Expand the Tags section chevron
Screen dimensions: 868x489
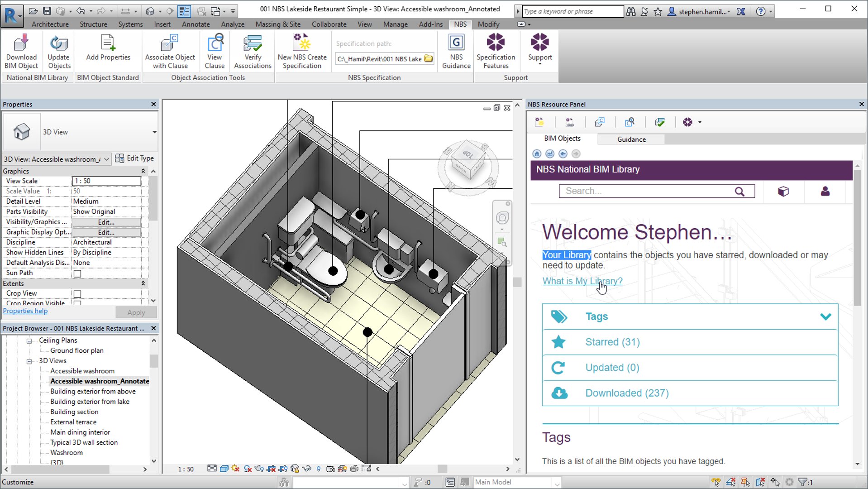[825, 316]
